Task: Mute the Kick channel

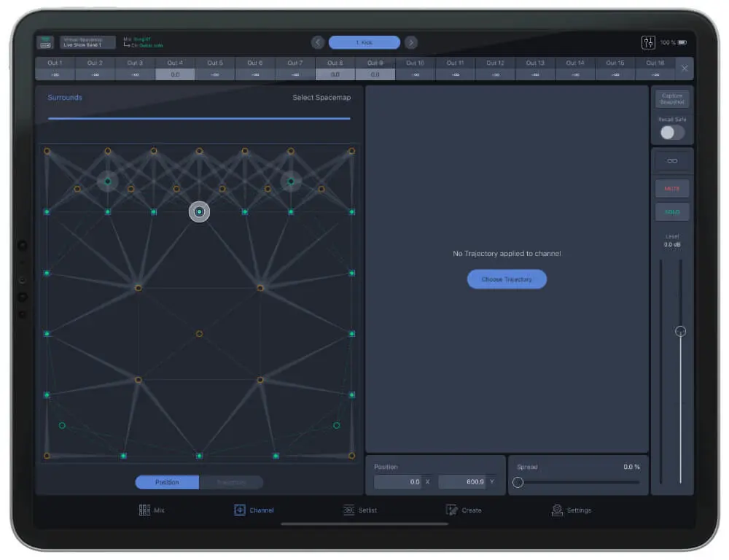Action: [x=671, y=188]
